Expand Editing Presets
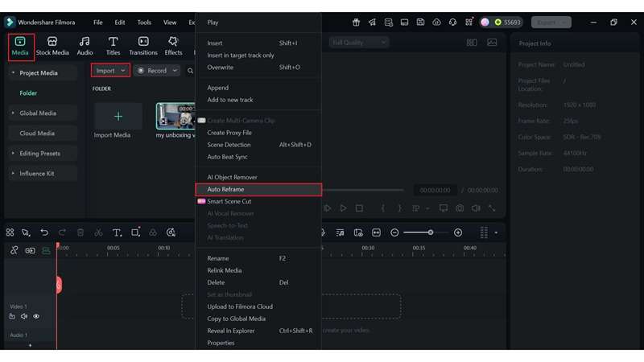 tap(13, 153)
